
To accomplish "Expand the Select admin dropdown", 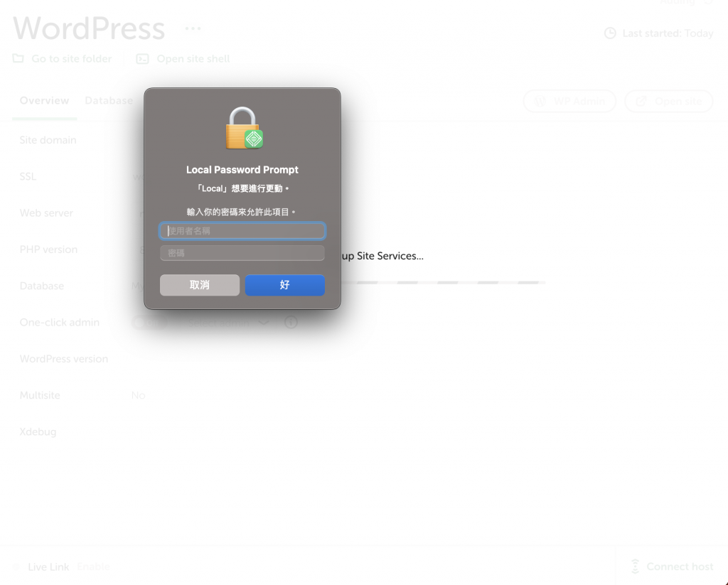I will [228, 323].
